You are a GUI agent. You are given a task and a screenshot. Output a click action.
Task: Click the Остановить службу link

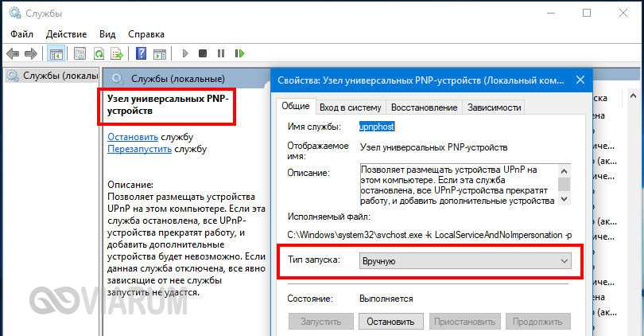coord(133,137)
